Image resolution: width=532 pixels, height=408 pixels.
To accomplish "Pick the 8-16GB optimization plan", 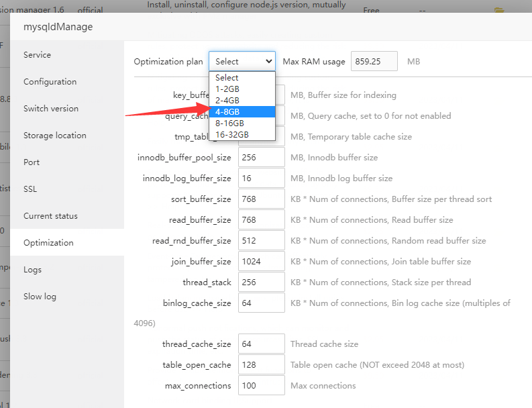I will pyautogui.click(x=242, y=123).
